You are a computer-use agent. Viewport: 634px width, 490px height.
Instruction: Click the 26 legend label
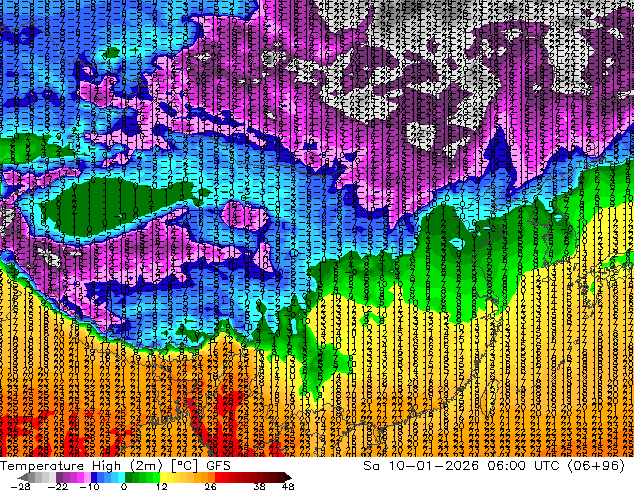point(210,486)
